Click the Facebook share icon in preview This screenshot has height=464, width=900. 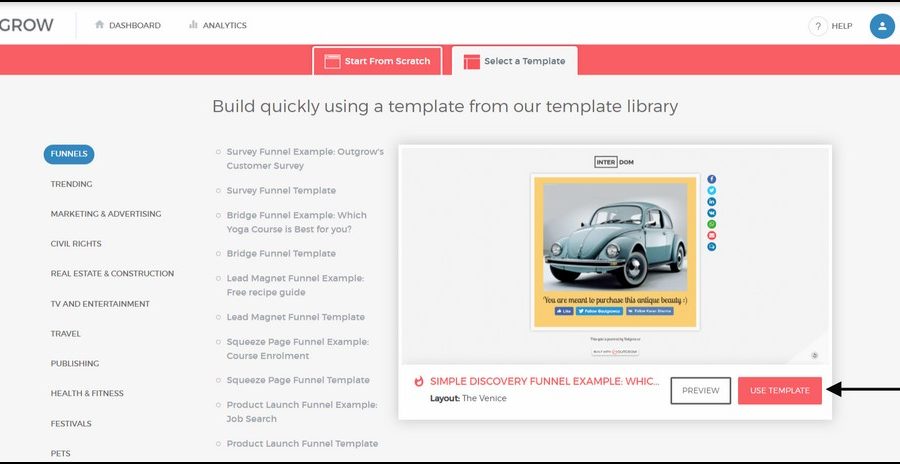(x=712, y=179)
